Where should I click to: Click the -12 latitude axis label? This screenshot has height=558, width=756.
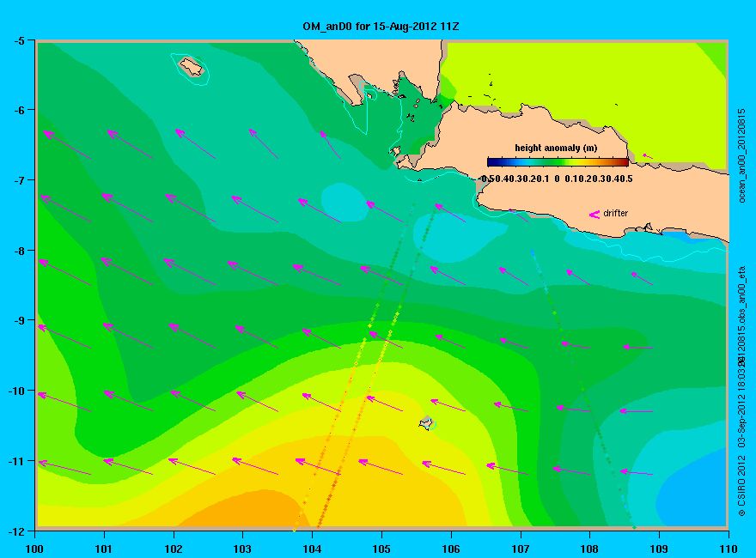pos(16,531)
